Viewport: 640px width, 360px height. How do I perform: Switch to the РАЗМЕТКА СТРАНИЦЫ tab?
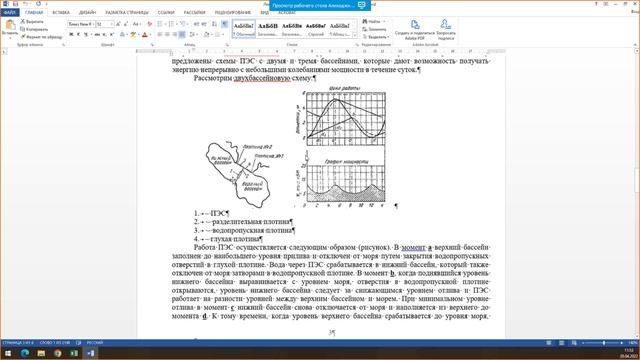tap(127, 13)
